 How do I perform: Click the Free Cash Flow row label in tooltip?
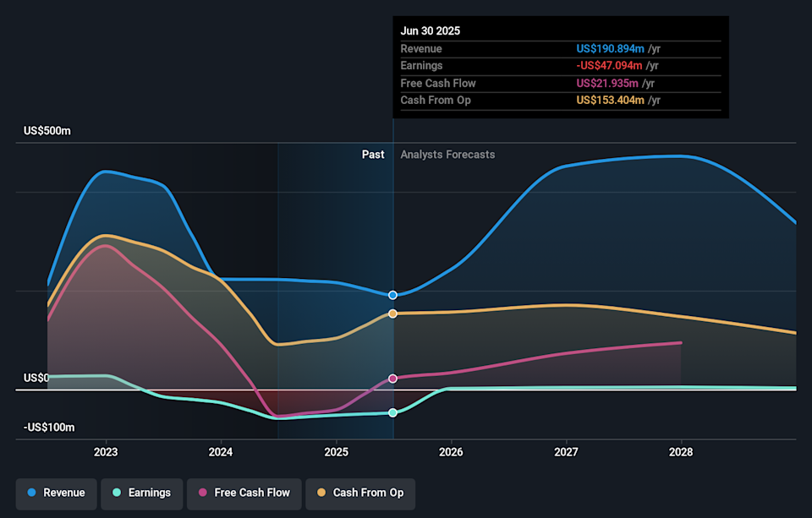438,84
